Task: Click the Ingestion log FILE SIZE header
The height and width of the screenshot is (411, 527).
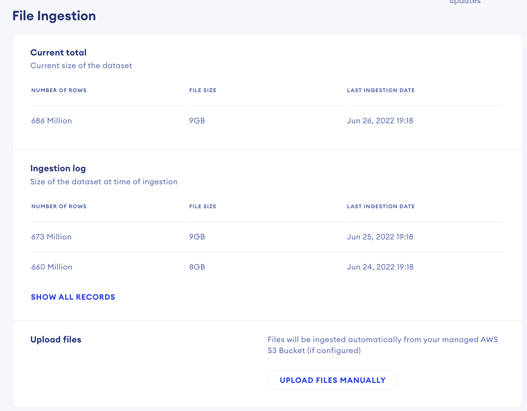Action: pos(203,206)
